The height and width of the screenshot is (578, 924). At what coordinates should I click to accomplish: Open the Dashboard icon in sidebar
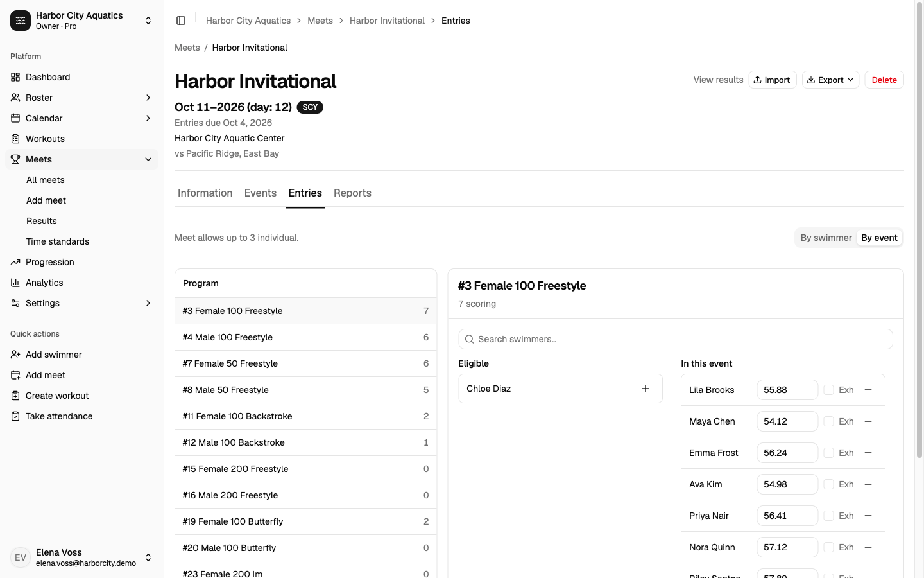15,77
